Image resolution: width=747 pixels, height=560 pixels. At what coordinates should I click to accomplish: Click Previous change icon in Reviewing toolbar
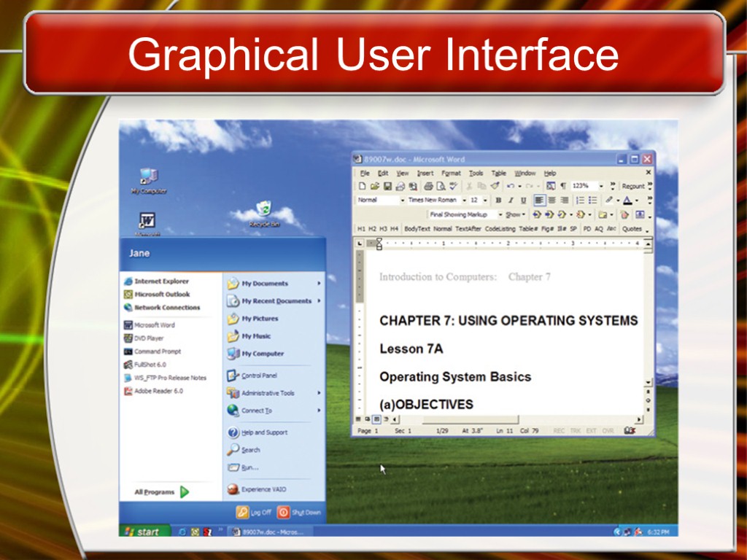[x=536, y=215]
